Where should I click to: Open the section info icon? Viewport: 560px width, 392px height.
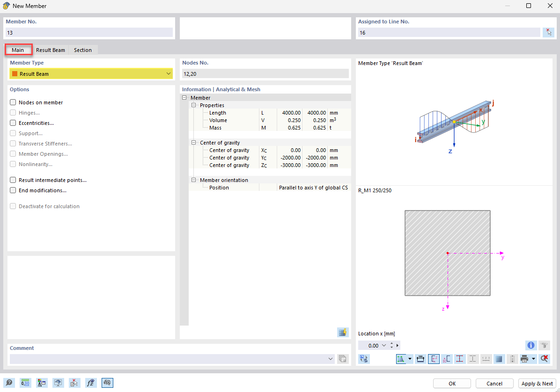531,345
